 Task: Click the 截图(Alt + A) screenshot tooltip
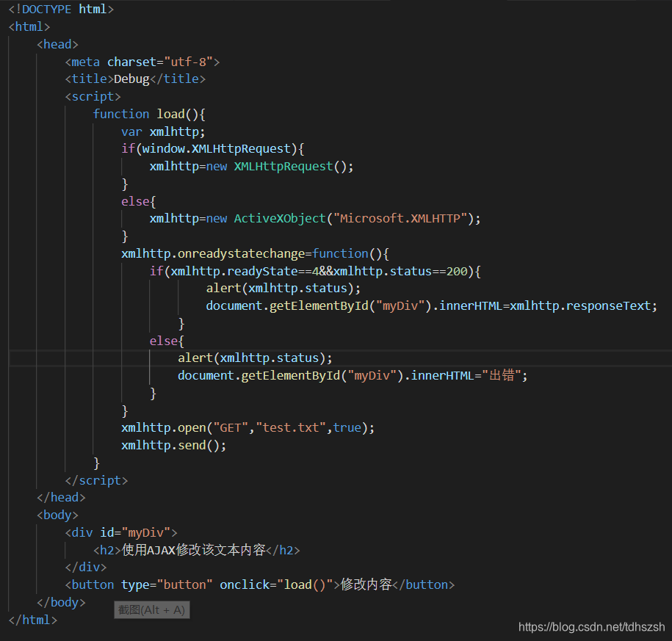click(152, 610)
